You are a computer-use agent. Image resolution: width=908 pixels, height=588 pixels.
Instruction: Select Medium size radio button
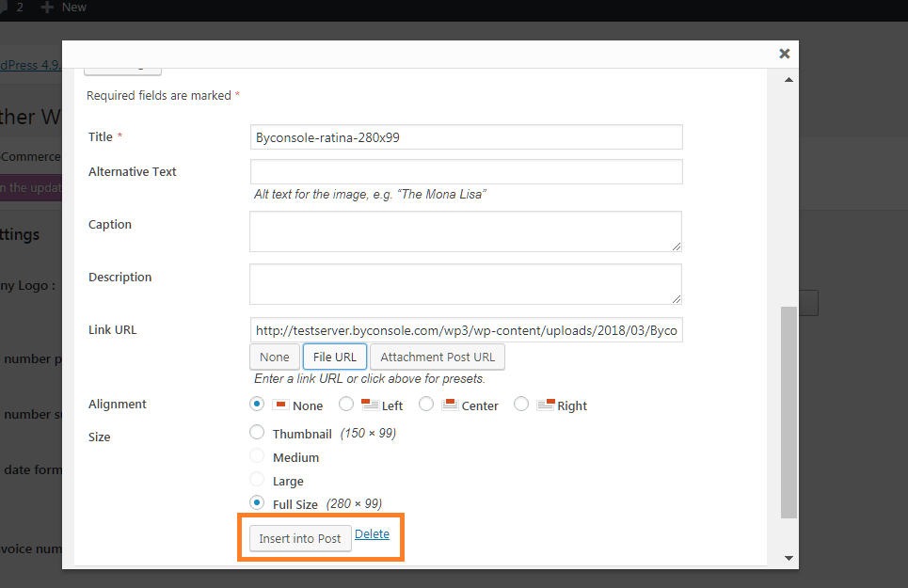click(x=257, y=456)
